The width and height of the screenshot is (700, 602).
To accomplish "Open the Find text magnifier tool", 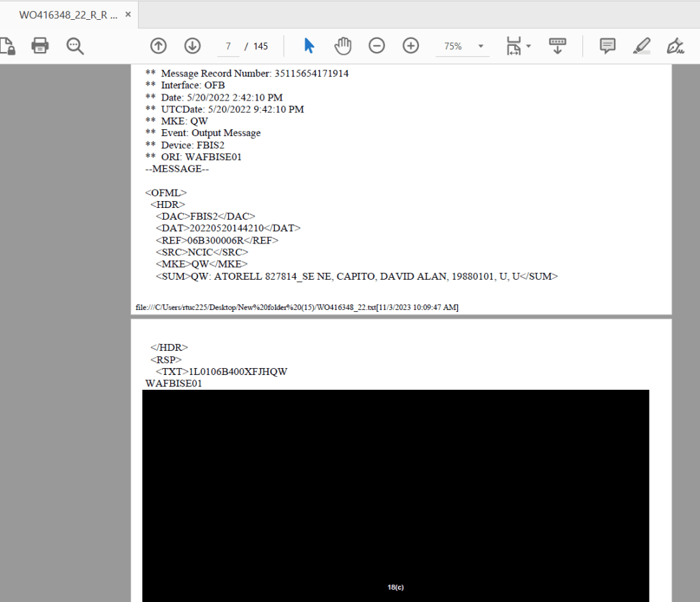I will [x=75, y=46].
